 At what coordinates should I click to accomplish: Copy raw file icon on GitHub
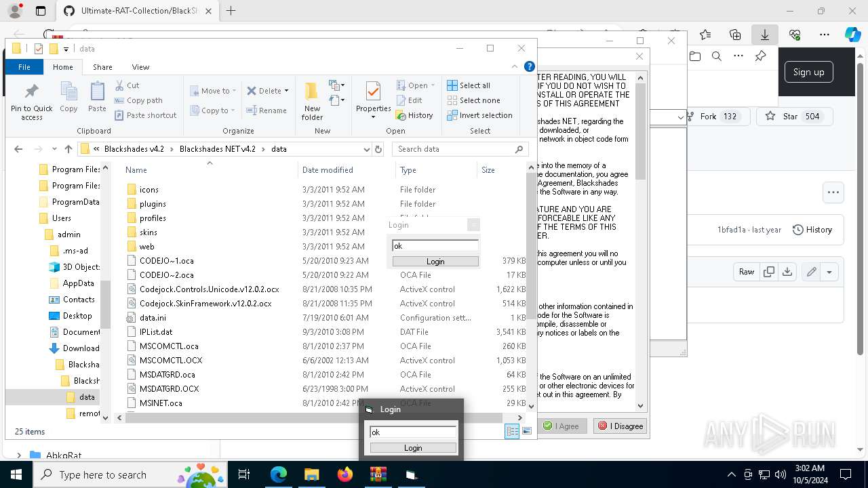[769, 272]
